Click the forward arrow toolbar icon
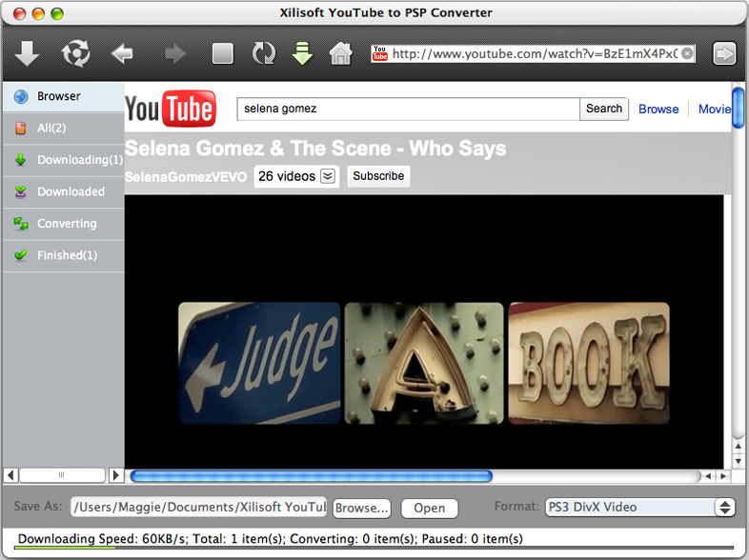Screen dimensions: 749x560 [174, 53]
